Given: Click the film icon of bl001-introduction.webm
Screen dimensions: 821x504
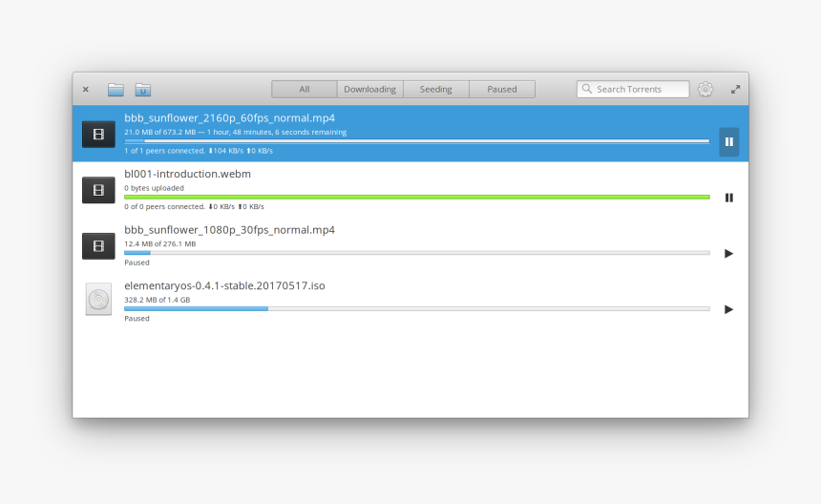Looking at the screenshot, I should 98,190.
